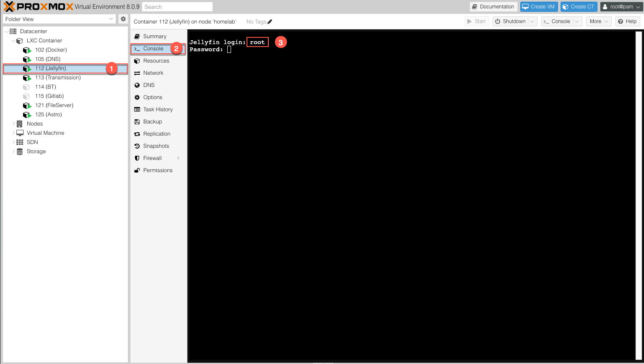Click the Help button

[x=628, y=21]
